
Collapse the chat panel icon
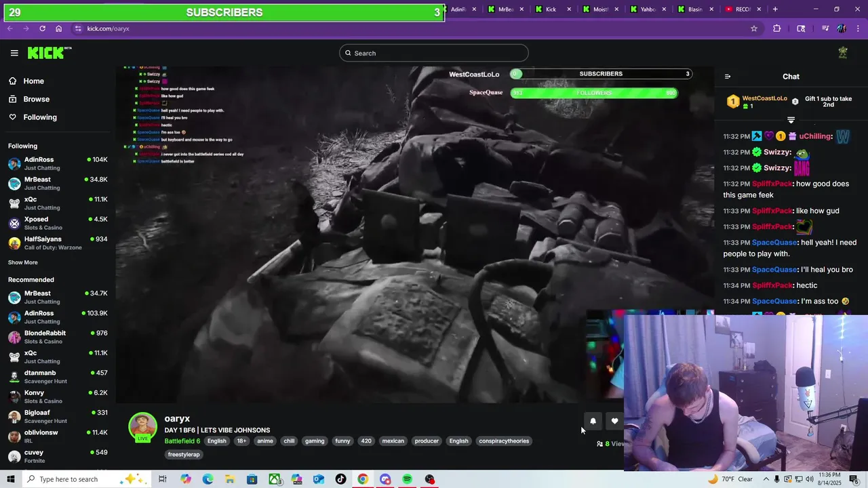728,77
